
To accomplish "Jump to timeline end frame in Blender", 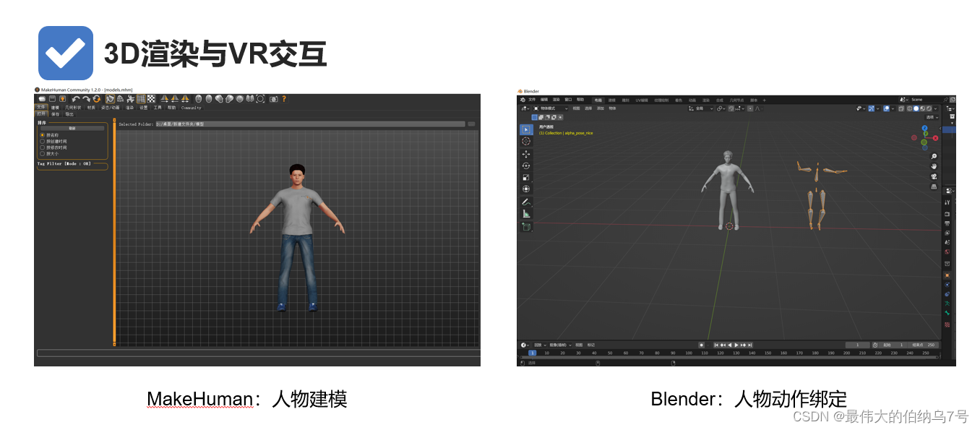I will click(x=750, y=345).
